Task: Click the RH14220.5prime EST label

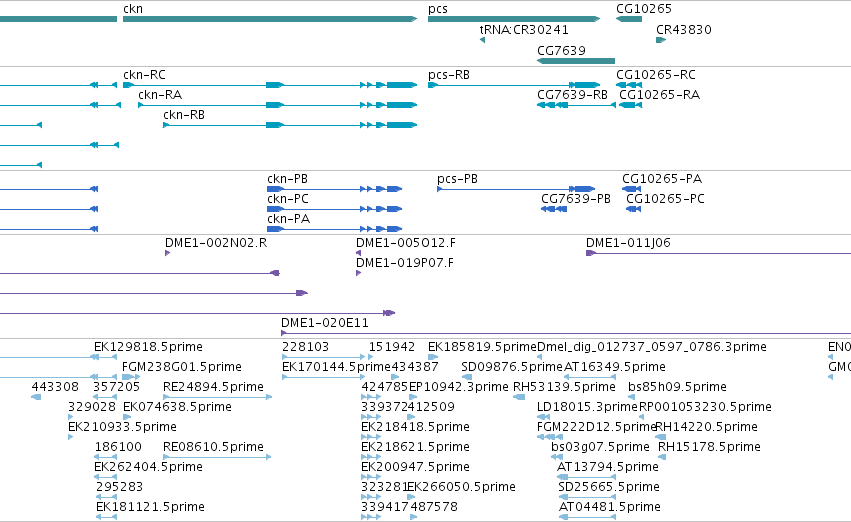Action: point(707,426)
